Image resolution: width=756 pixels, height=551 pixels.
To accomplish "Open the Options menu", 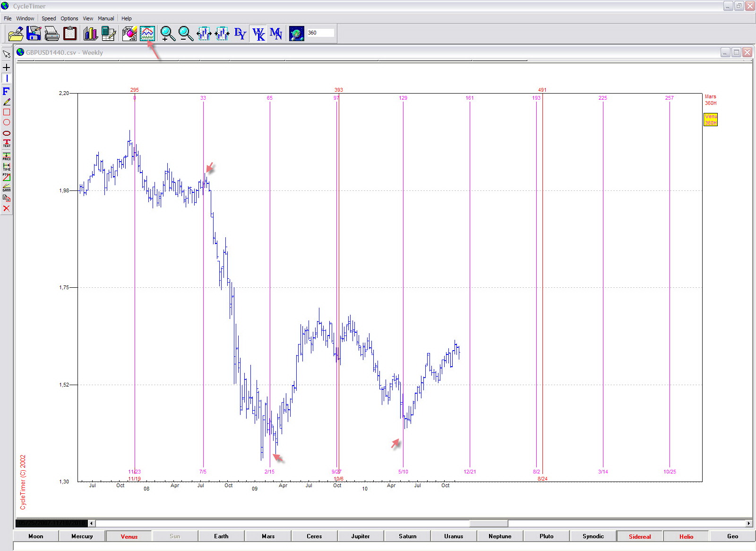I will point(69,18).
